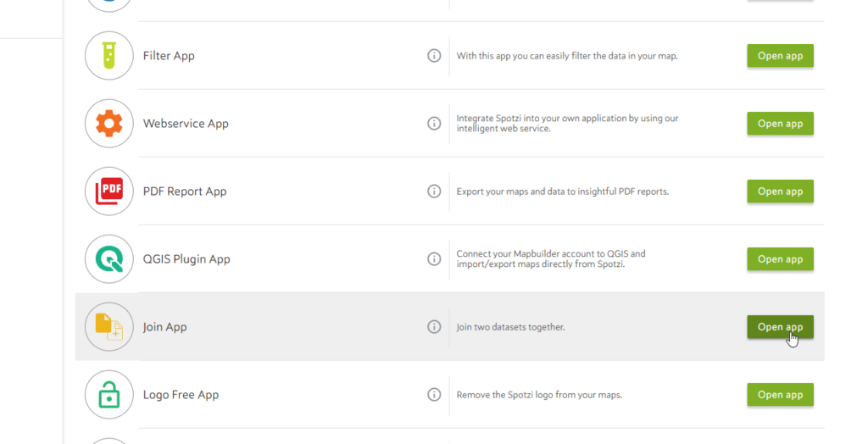Open the QGIS Plugin App
This screenshot has width=868, height=444.
[780, 259]
